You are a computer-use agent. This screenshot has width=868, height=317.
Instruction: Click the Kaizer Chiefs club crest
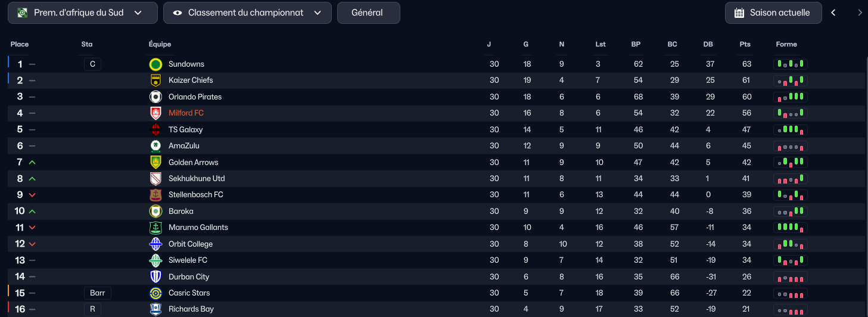click(155, 80)
